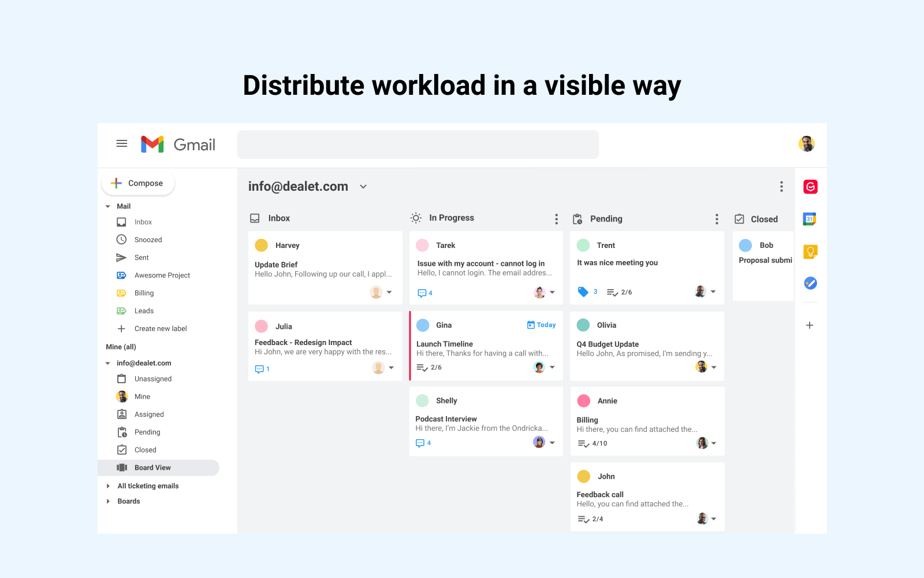This screenshot has width=924, height=578.
Task: Open the Google Keep sidebar icon
Action: [x=810, y=251]
